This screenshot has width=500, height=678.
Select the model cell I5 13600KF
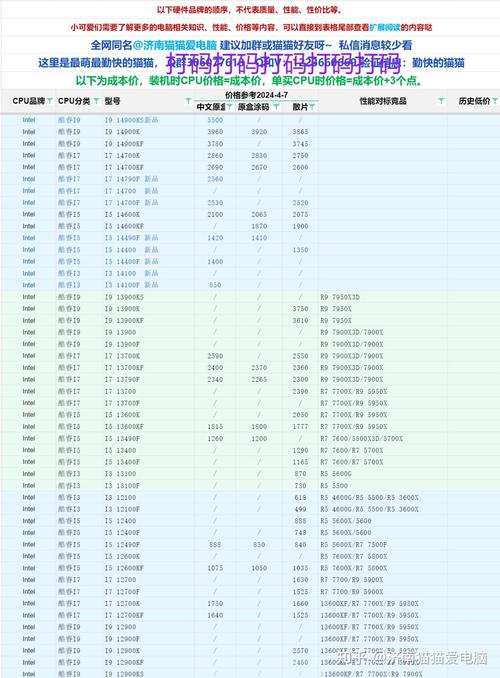tap(124, 426)
